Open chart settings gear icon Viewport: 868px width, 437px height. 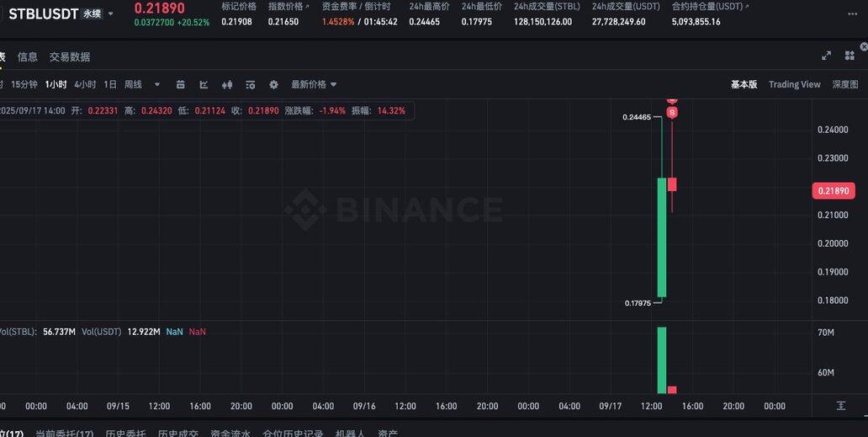coord(273,85)
